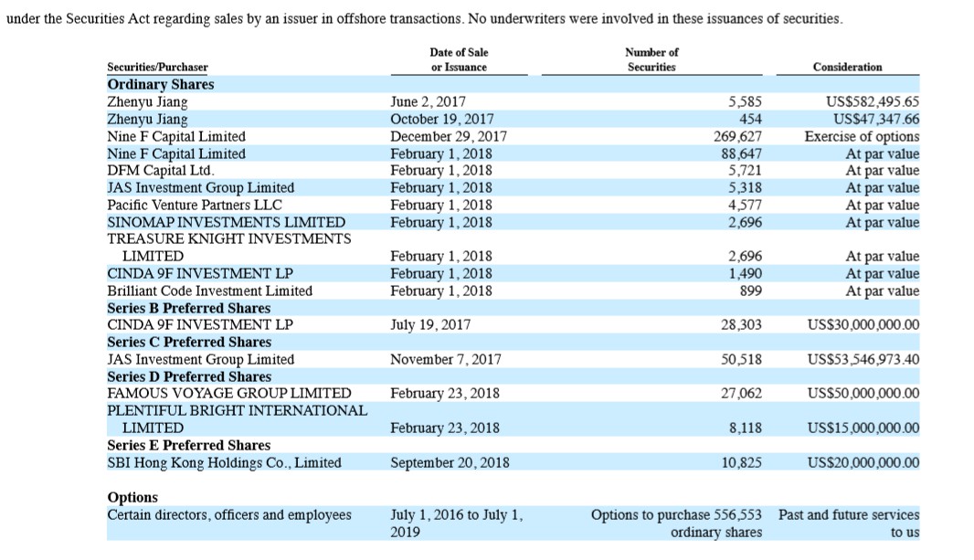Click the Series D Preferred Shares heading
This screenshot has height=560, width=974.
tap(189, 376)
